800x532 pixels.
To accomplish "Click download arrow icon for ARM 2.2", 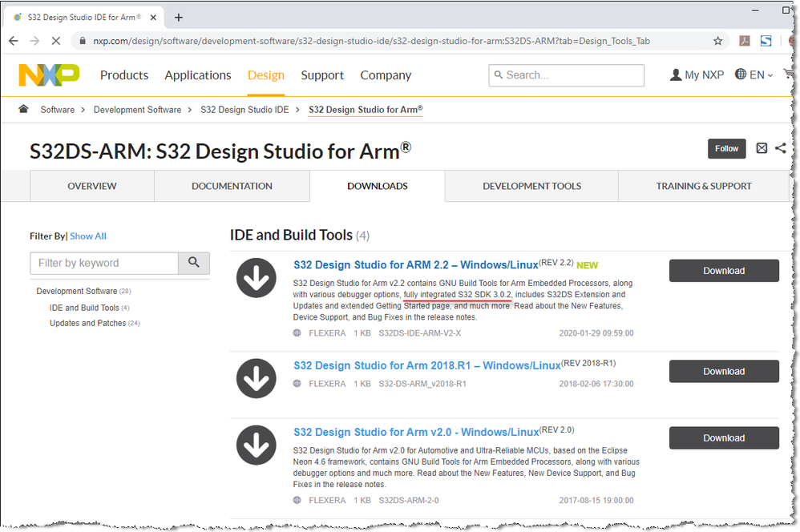I will [257, 278].
